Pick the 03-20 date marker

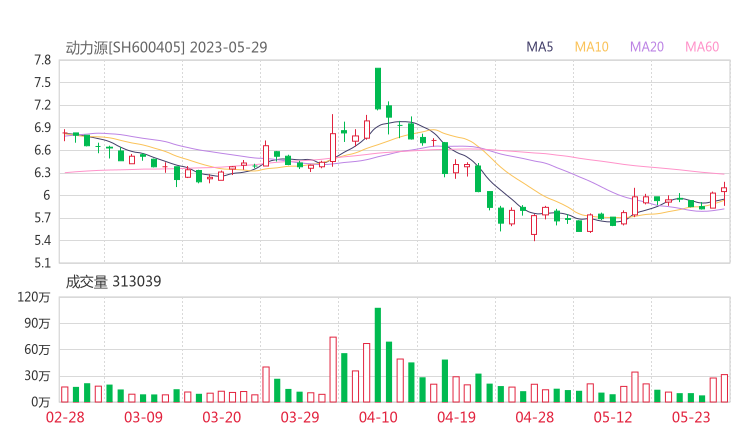pyautogui.click(x=221, y=418)
